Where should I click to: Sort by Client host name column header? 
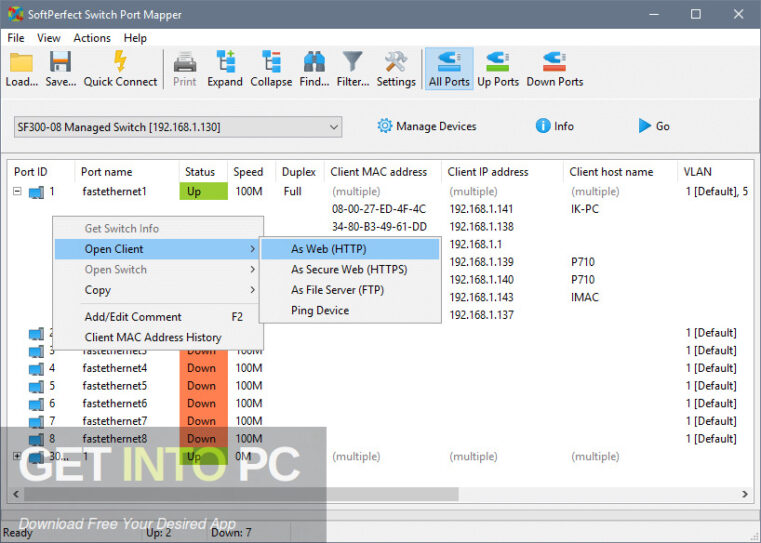pyautogui.click(x=620, y=172)
